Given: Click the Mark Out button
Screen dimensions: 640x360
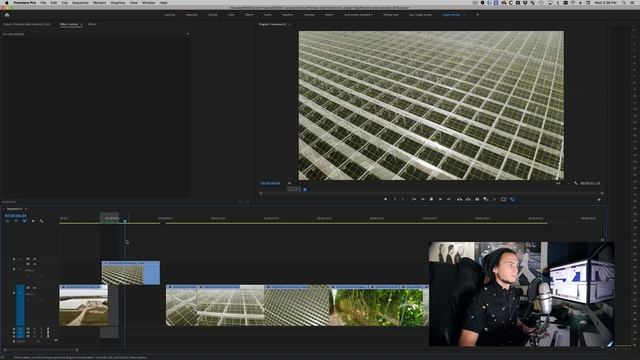Looking at the screenshot, I should (x=403, y=199).
